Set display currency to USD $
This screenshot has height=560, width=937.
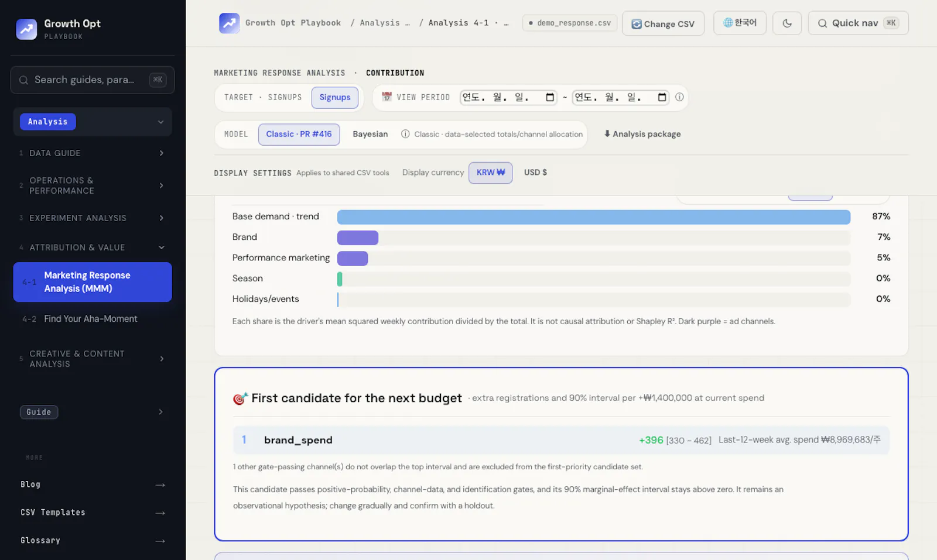(x=535, y=173)
